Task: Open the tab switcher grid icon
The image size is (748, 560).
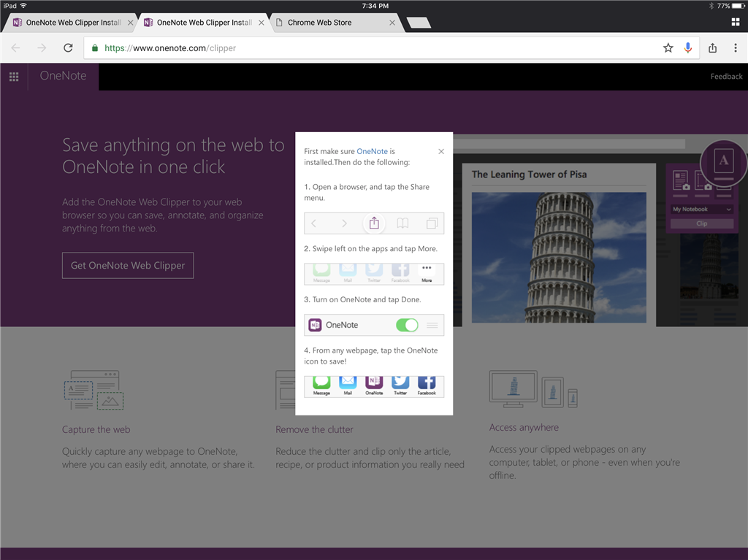Action: click(736, 22)
